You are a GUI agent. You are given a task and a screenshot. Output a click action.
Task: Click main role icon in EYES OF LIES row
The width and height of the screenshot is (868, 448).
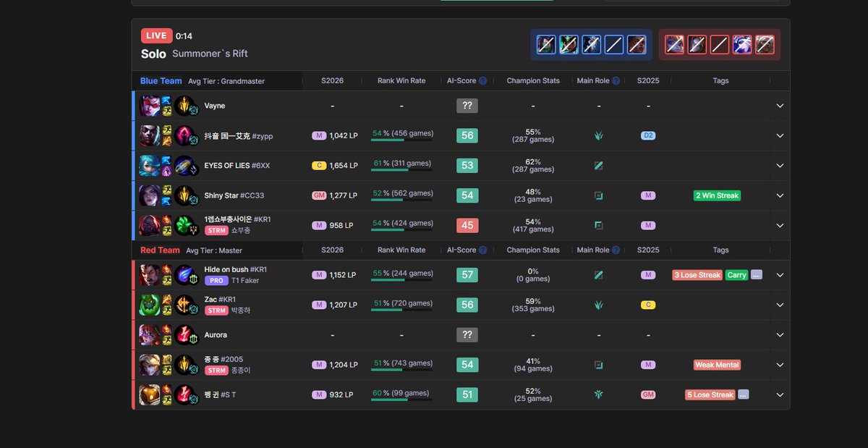[599, 166]
